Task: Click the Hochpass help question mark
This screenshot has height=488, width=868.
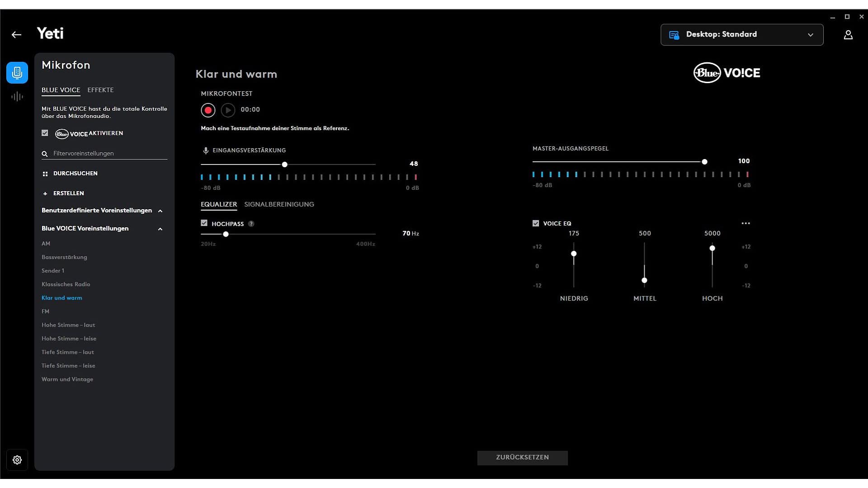Action: point(251,224)
